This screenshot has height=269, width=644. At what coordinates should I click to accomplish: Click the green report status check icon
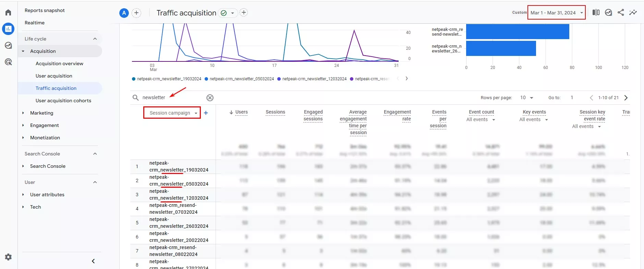coord(224,13)
